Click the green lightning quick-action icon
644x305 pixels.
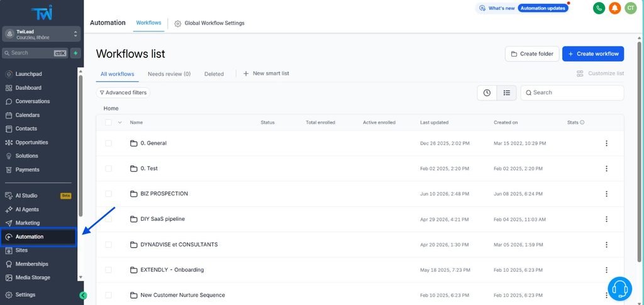coord(75,53)
